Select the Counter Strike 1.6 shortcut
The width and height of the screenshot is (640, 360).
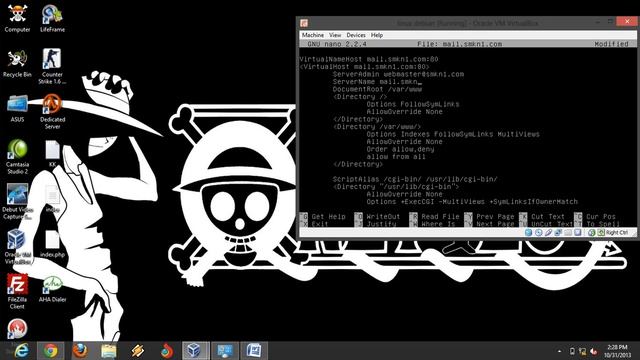point(52,66)
